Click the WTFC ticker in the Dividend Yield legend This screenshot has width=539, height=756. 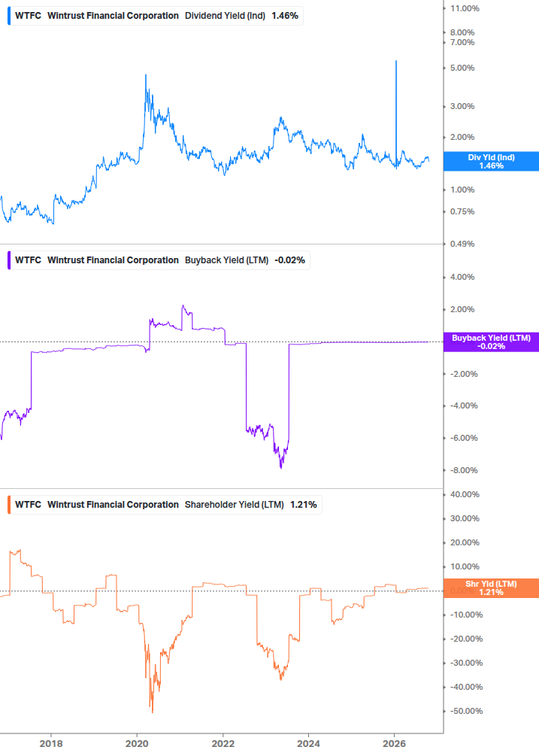point(28,16)
